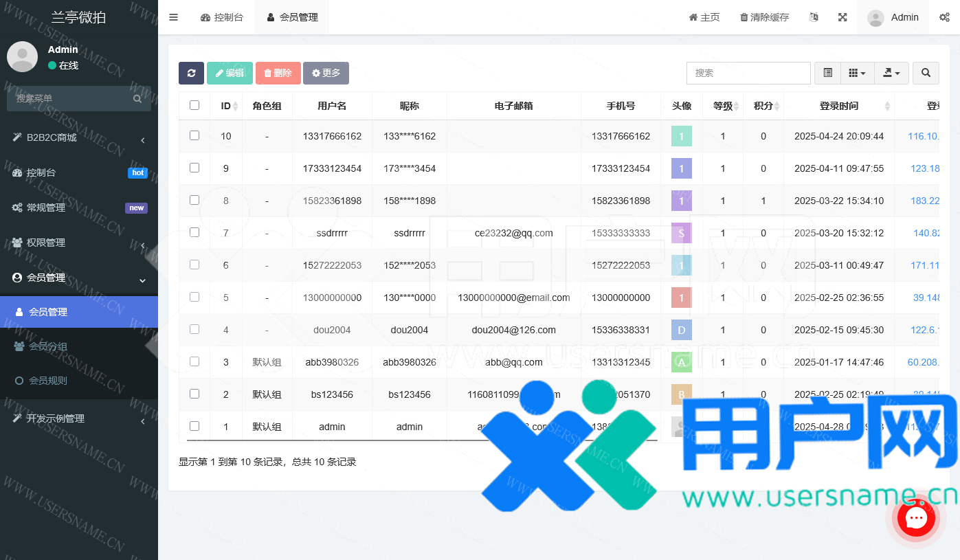Open the red live chat bubble
Image resolution: width=960 pixels, height=560 pixels.
pyautogui.click(x=917, y=519)
